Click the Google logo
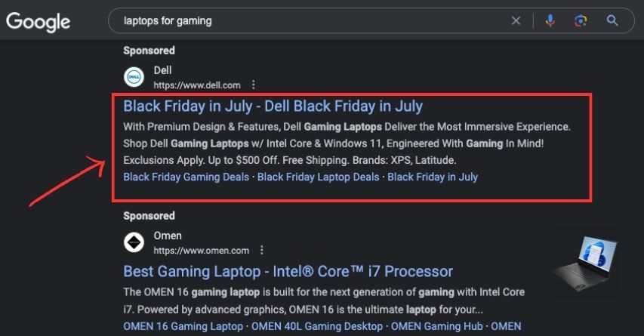 38,21
